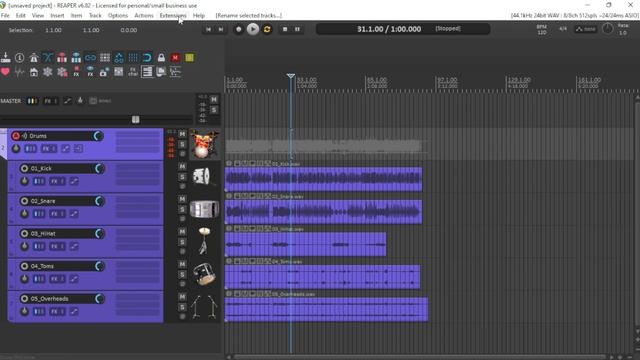The height and width of the screenshot is (360, 640).
Task: Open the Actions menu
Action: point(144,16)
